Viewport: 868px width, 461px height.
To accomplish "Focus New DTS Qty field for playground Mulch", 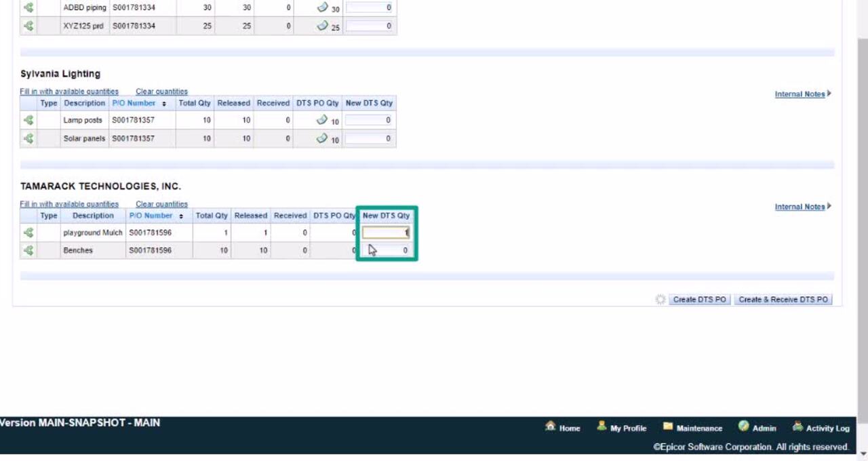I will [x=386, y=233].
